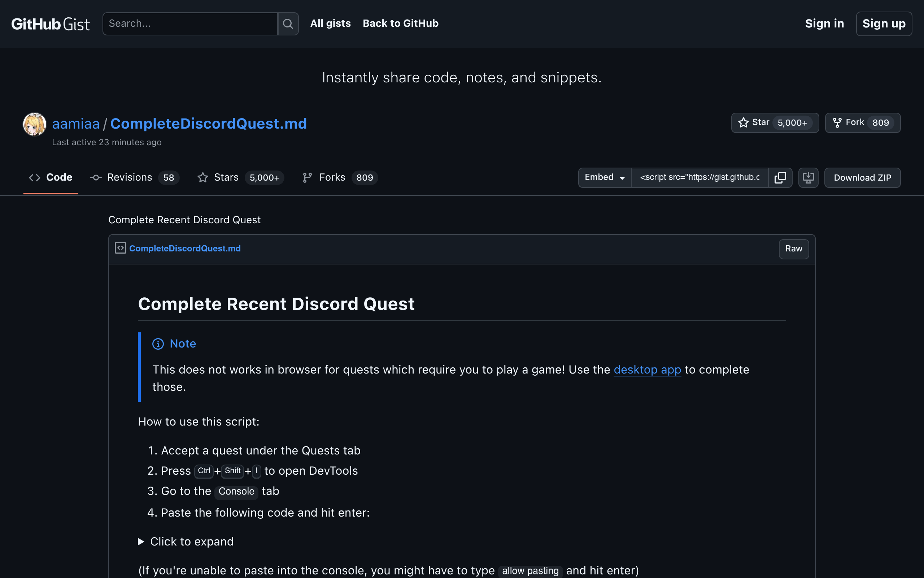The width and height of the screenshot is (924, 578).
Task: Click 'How to use this script:' text
Action: 199,422
